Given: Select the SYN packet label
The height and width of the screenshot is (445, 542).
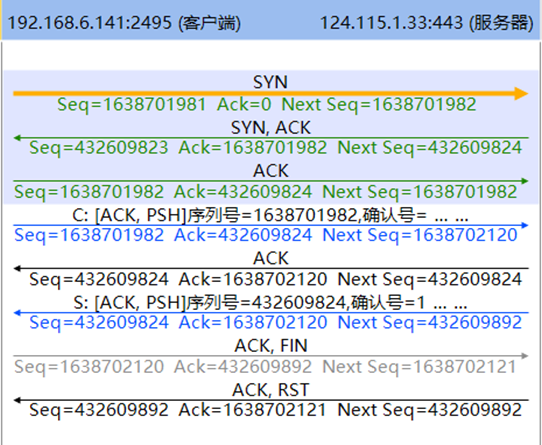Looking at the screenshot, I should [x=270, y=82].
